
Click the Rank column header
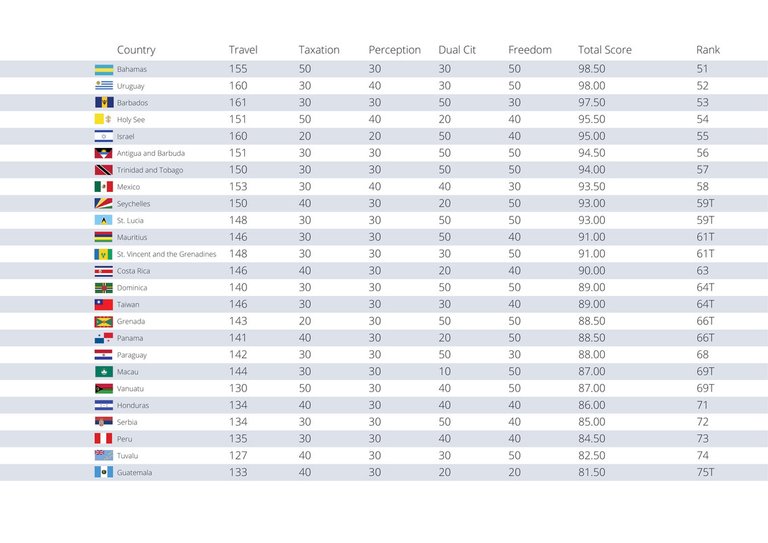pyautogui.click(x=708, y=50)
